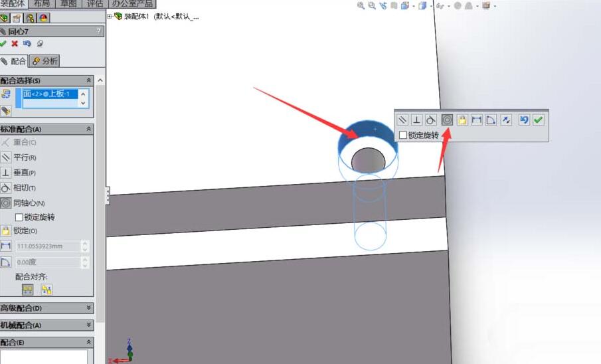Viewport: 601px width, 364px height.
Task: Click PropertyManager scroll-up arrow
Action: [100, 80]
